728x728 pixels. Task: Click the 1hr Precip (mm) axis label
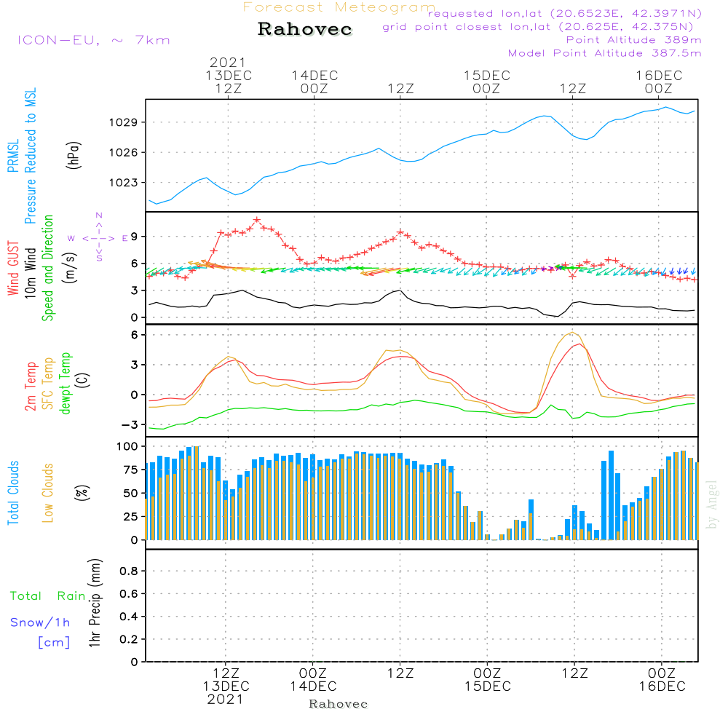tap(95, 604)
